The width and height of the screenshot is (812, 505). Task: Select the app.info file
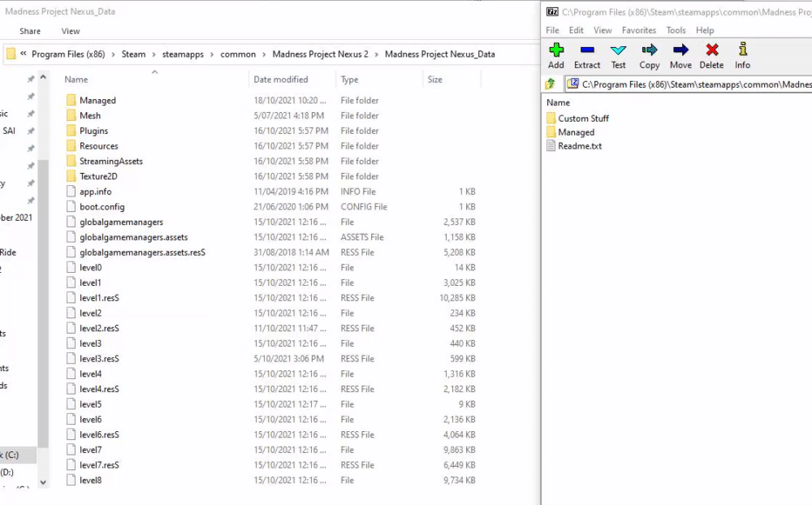pyautogui.click(x=89, y=192)
